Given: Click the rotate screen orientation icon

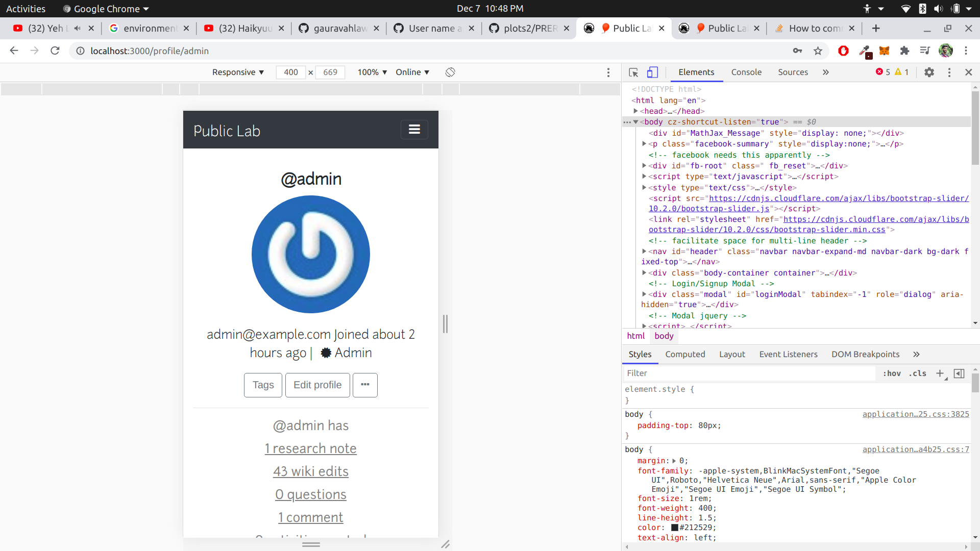Looking at the screenshot, I should 450,72.
